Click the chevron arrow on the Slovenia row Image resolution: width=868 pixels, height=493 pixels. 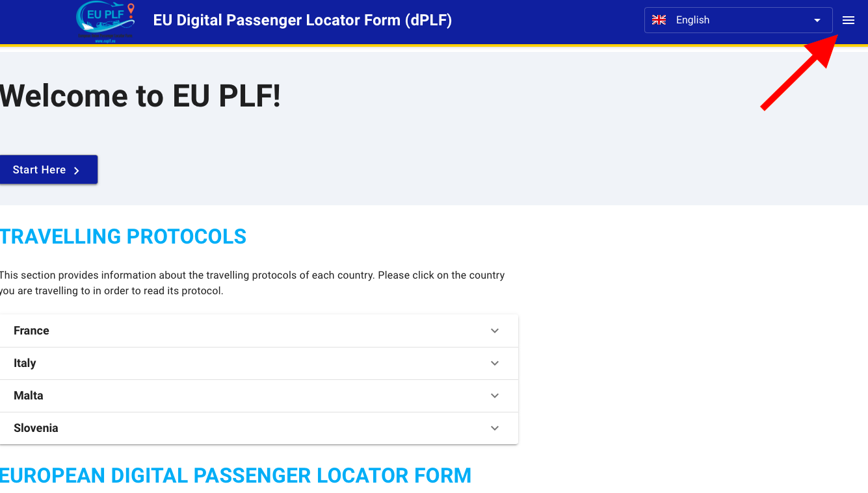(x=494, y=428)
